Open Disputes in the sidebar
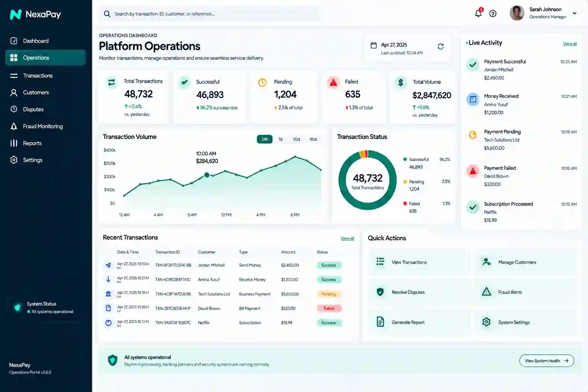588x392 pixels. click(x=46, y=109)
